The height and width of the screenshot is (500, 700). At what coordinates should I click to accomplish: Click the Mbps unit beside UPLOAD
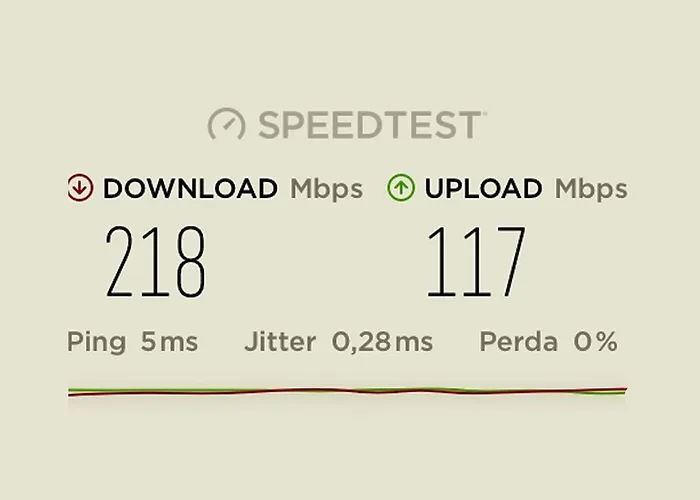pos(591,190)
